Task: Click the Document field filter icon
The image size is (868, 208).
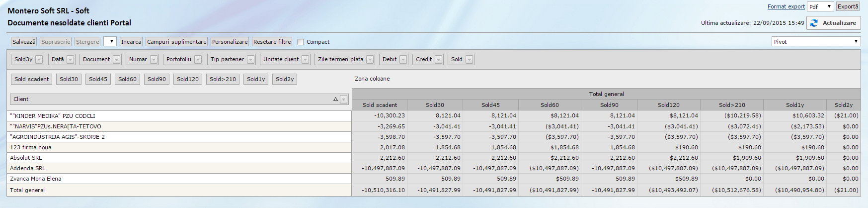Action: pos(116,60)
